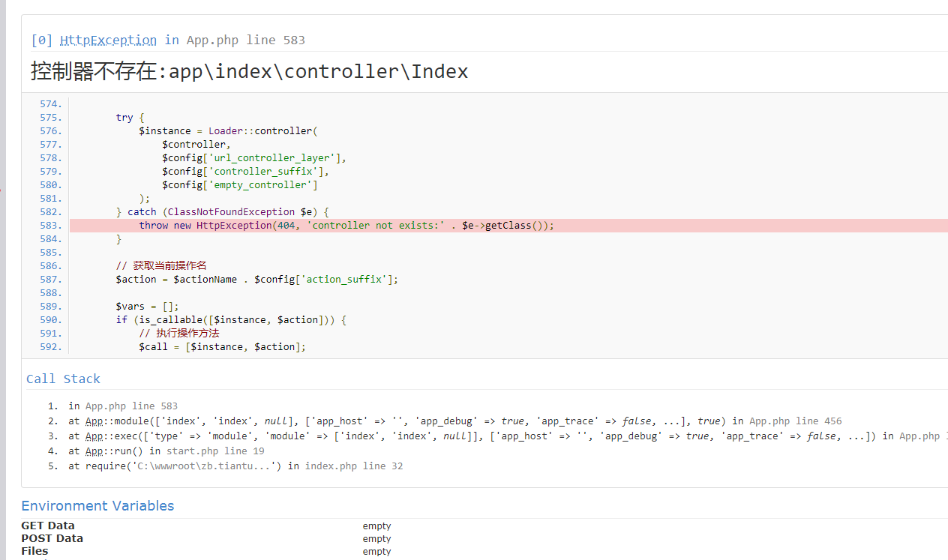948x560 pixels.
Task: Click stack entry 1 "in App.php line 583"
Action: pos(123,406)
